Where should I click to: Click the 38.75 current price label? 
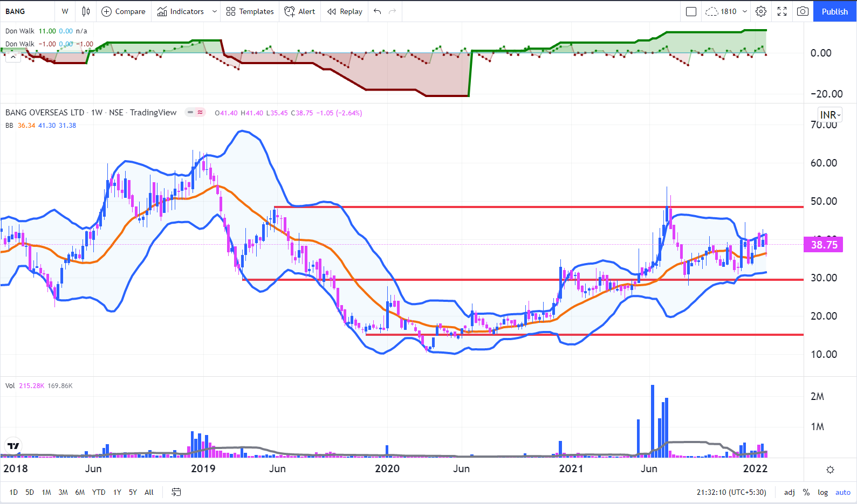pyautogui.click(x=824, y=245)
